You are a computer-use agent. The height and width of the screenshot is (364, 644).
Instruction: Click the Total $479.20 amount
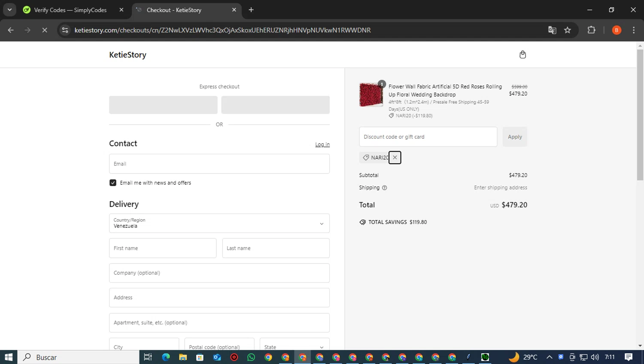pyautogui.click(x=514, y=205)
